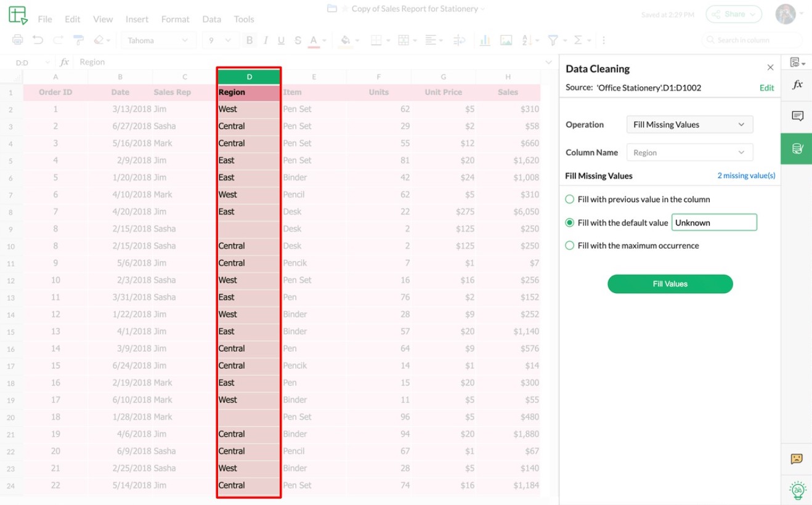Click the feedback face icon
Image resolution: width=812 pixels, height=505 pixels.
tap(797, 459)
